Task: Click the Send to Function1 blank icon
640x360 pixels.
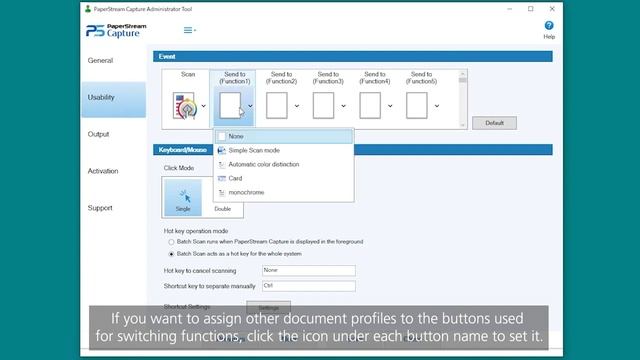Action: [x=230, y=106]
